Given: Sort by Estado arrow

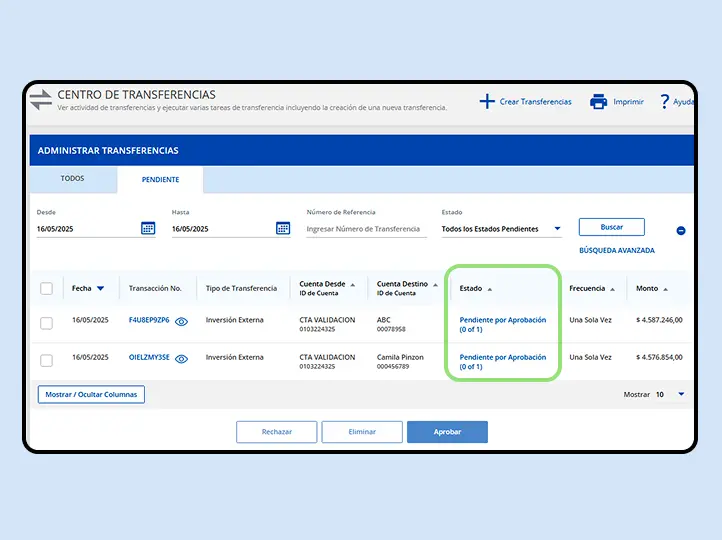Looking at the screenshot, I should [489, 289].
